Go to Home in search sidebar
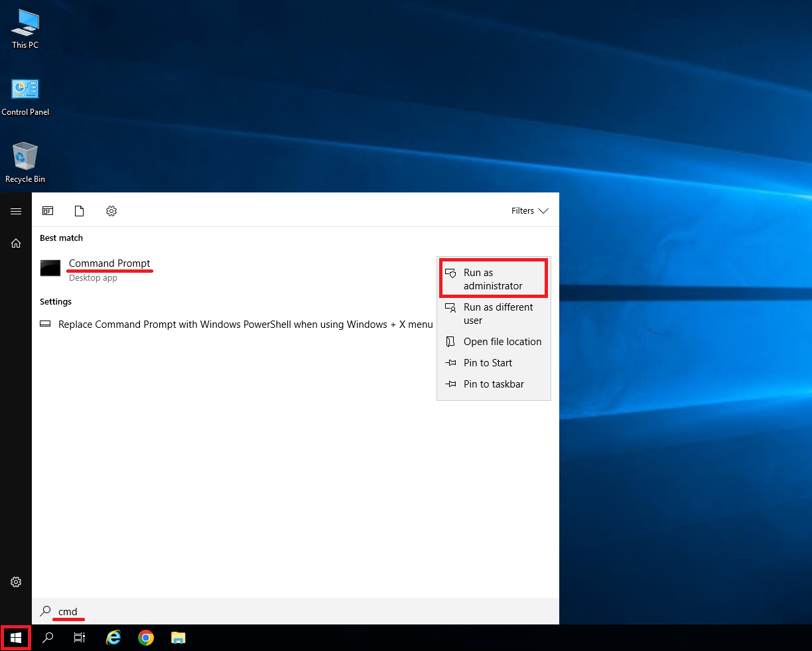The width and height of the screenshot is (812, 651). point(16,244)
